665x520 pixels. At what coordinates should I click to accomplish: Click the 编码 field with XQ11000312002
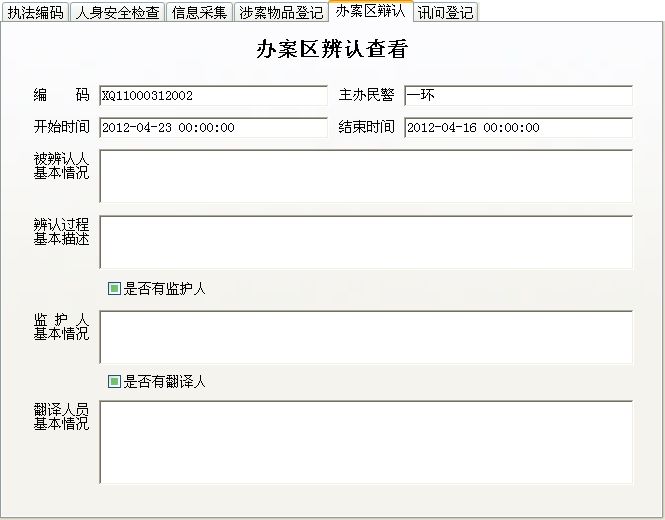point(213,95)
